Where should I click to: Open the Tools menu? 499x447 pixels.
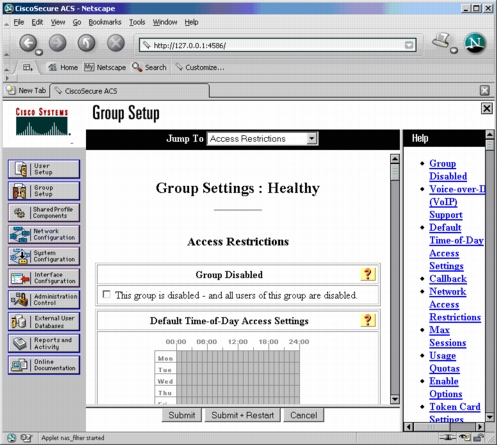(x=137, y=22)
